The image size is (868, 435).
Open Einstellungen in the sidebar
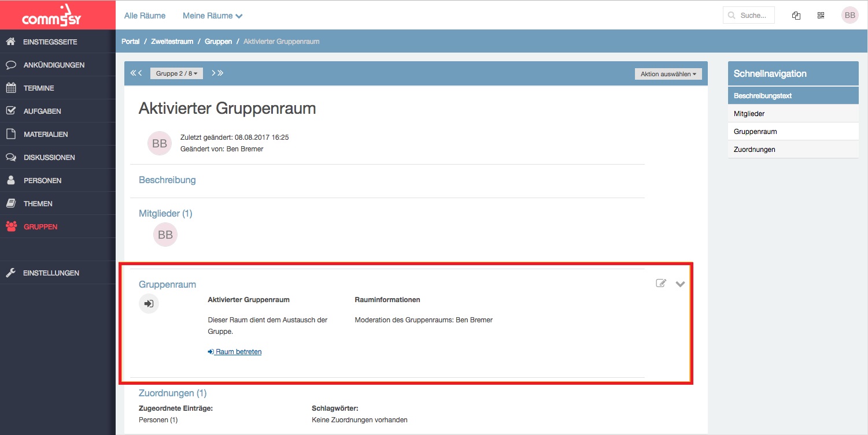point(58,273)
